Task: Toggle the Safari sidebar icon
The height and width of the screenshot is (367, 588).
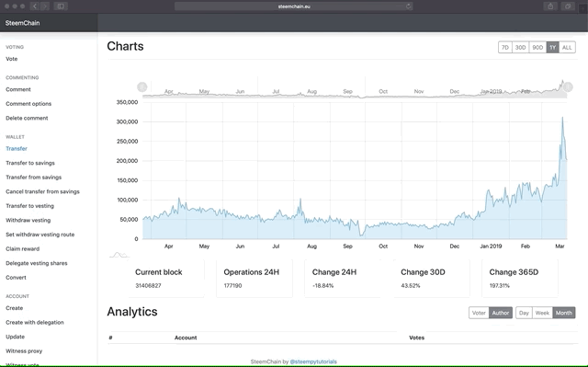Action: coord(61,6)
